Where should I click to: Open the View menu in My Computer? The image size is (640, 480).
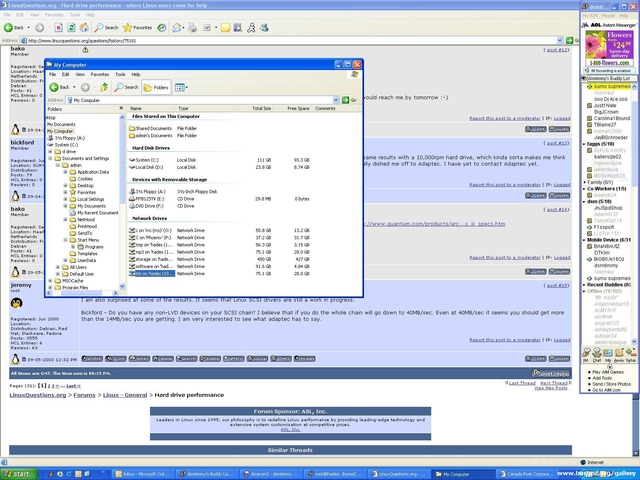click(80, 74)
